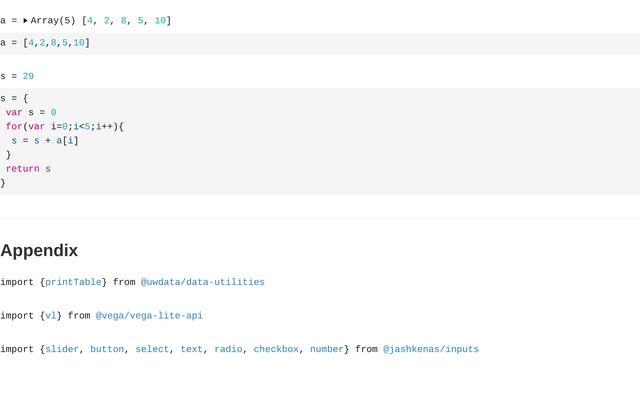Open the @uwdata/data-utilities notebook link
Image resolution: width=640 pixels, height=400 pixels.
click(x=202, y=283)
